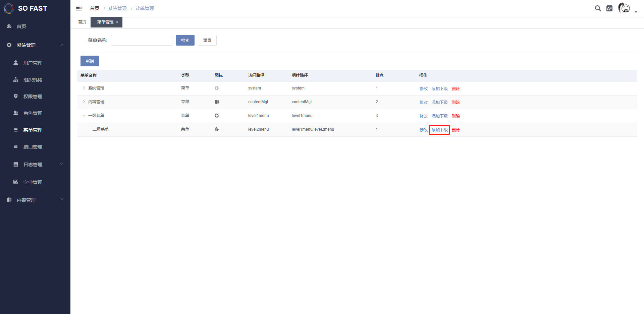Click the 检索 search button

point(185,40)
